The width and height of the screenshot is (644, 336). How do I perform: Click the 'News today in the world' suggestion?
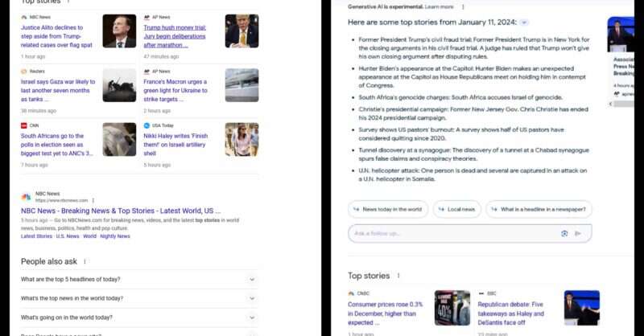388,209
